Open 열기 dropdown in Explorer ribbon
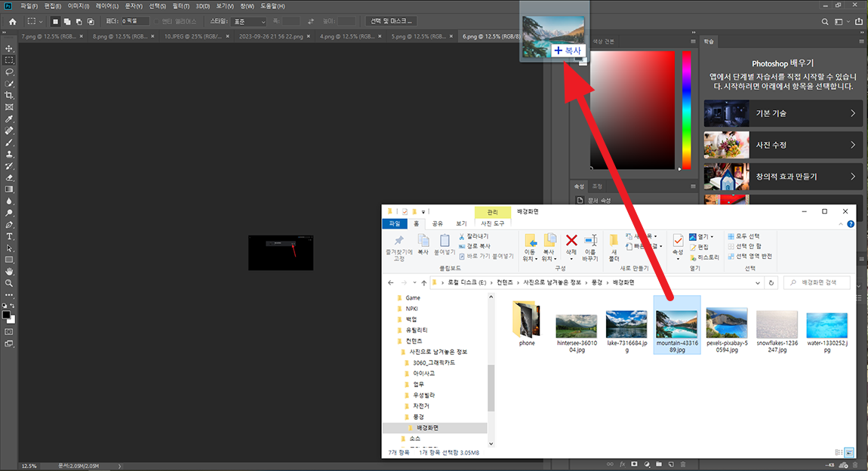868x471 pixels. point(712,237)
